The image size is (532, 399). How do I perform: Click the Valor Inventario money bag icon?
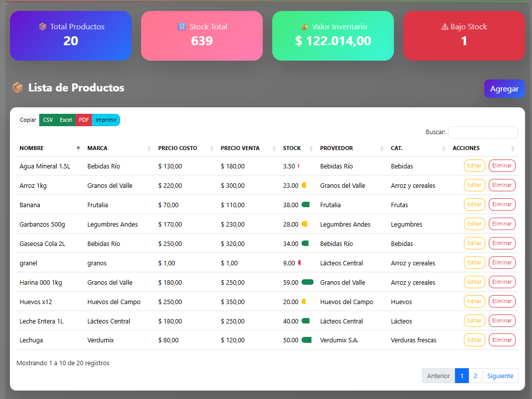click(x=304, y=27)
